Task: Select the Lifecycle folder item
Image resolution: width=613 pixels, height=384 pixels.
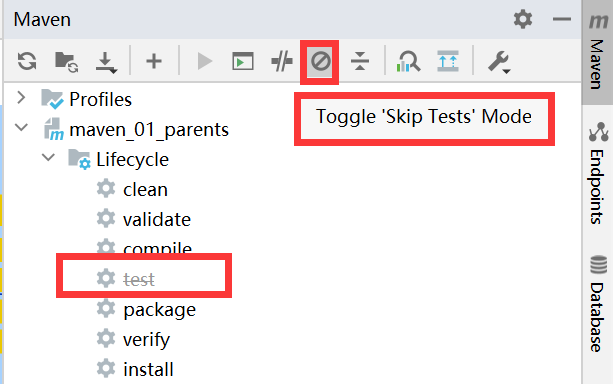Action: 133,160
